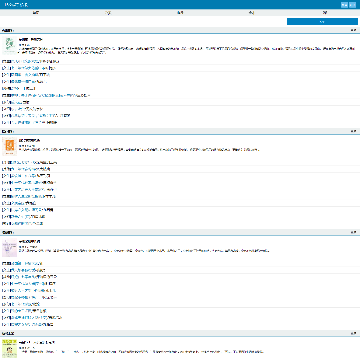Select the second navigation tab
This screenshot has height=360, width=360.
tap(108, 13)
